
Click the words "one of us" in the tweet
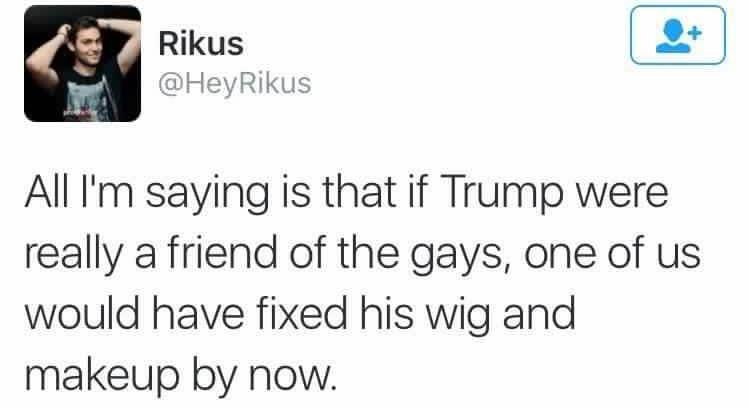click(613, 256)
